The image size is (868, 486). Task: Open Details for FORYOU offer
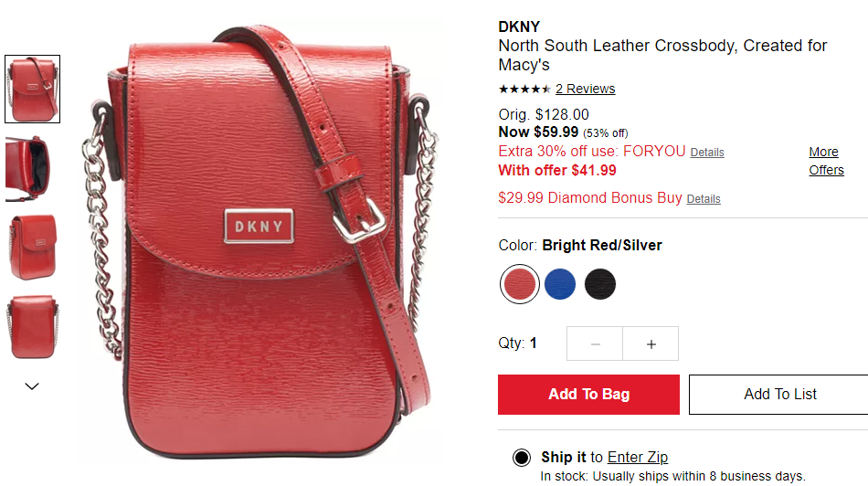coord(707,153)
